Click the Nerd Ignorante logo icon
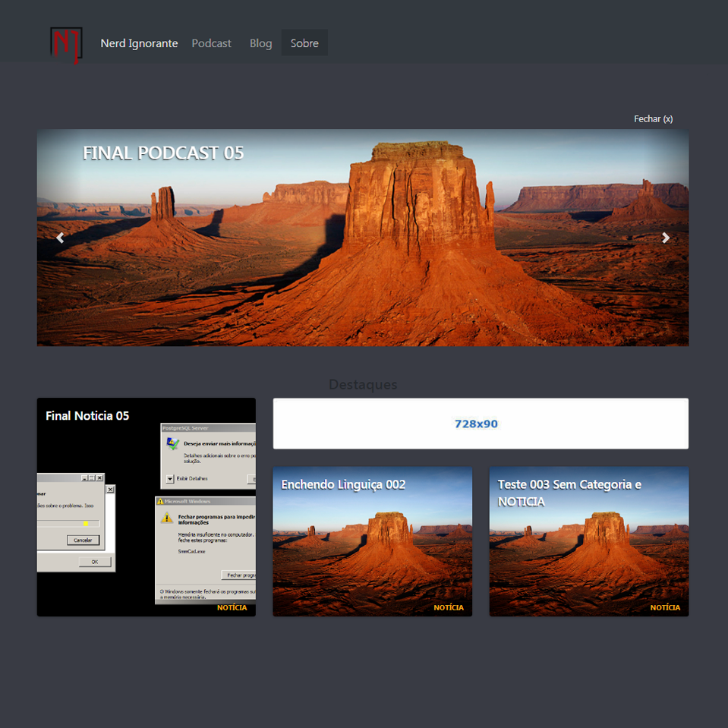This screenshot has height=728, width=728. coord(66,45)
